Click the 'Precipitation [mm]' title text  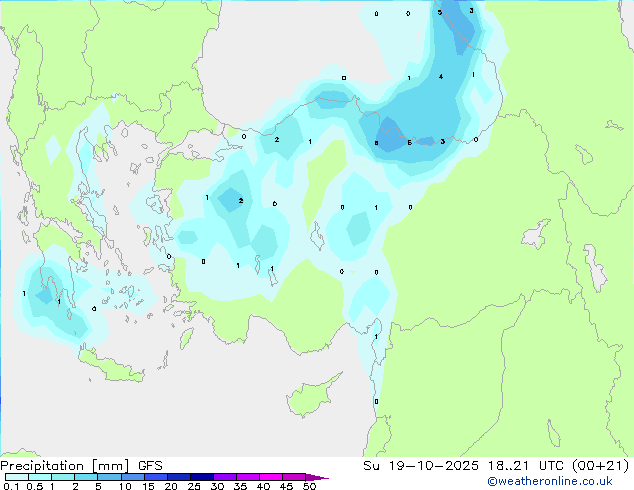(65, 466)
